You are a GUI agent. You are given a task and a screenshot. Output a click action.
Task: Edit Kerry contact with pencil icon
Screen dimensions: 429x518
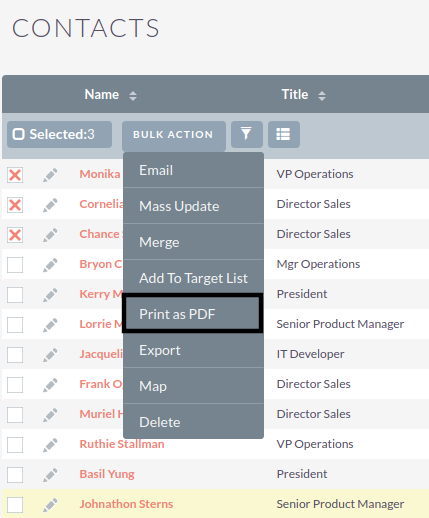tap(50, 295)
